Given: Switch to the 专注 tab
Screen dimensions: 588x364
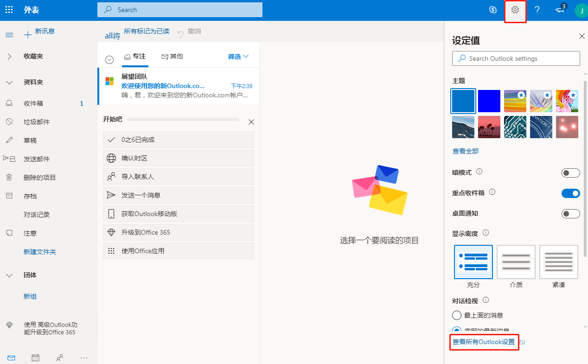Looking at the screenshot, I should pos(134,56).
